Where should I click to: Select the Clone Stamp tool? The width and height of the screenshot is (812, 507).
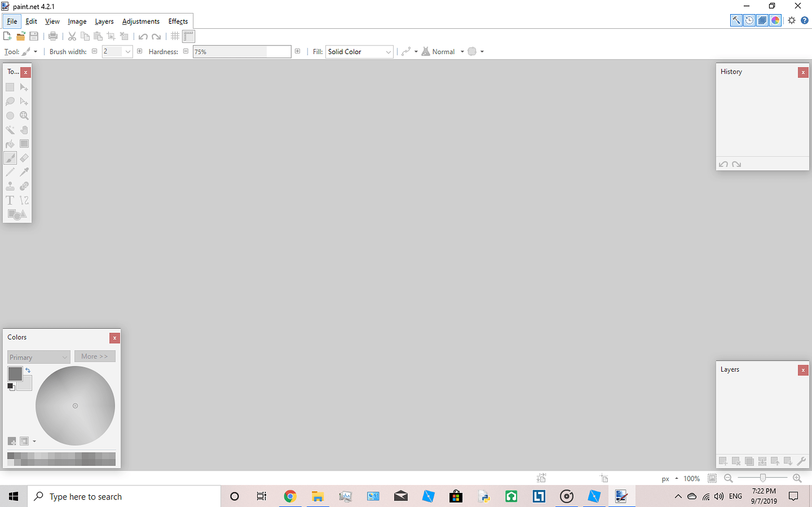point(9,186)
